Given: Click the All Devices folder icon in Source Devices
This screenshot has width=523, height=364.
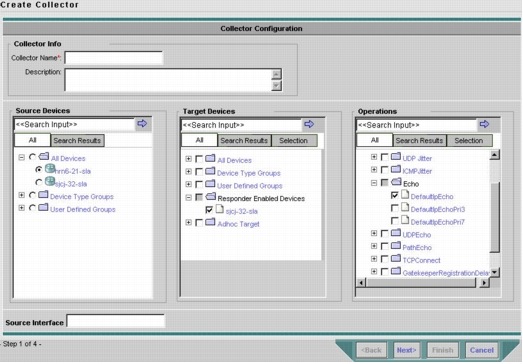Looking at the screenshot, I should point(44,156).
